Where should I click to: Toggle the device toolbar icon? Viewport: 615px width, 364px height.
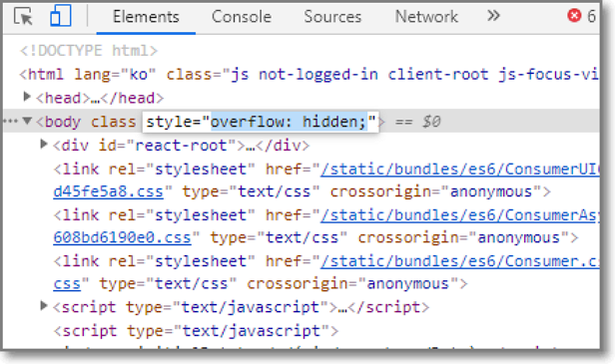[60, 16]
